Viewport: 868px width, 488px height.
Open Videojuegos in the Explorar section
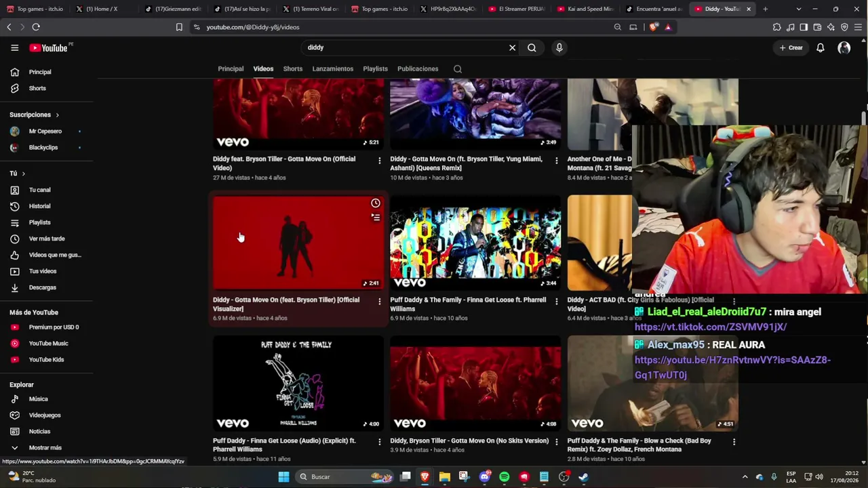coord(46,415)
